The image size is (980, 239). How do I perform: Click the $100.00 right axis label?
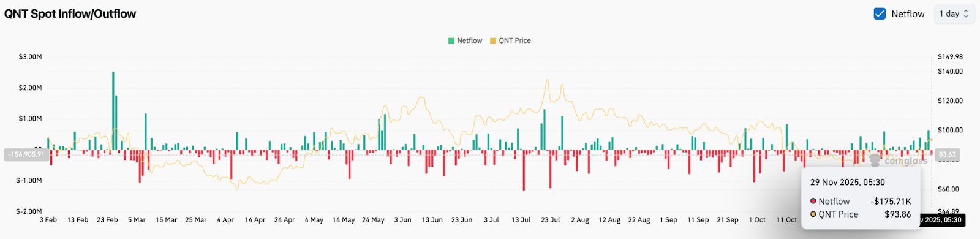pos(950,130)
